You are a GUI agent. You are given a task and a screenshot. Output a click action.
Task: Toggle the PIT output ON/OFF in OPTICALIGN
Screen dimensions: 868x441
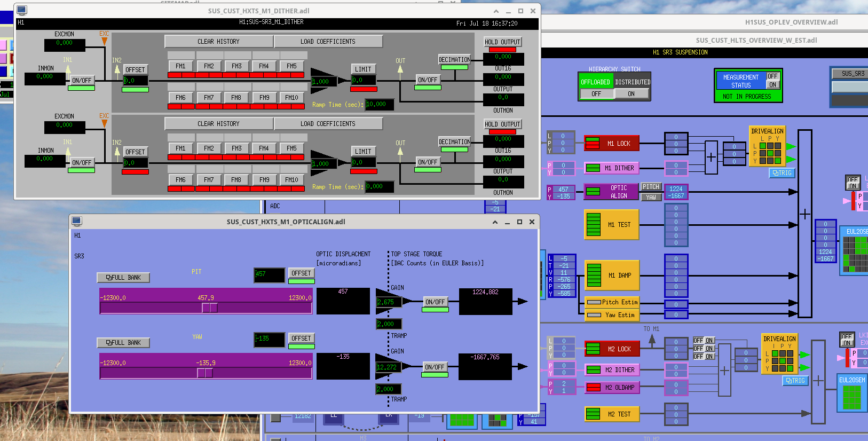click(x=435, y=302)
